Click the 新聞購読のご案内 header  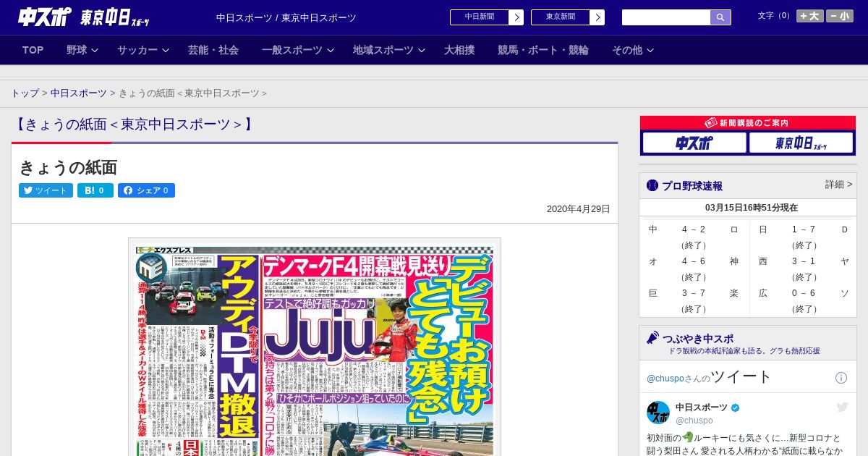[x=747, y=123]
